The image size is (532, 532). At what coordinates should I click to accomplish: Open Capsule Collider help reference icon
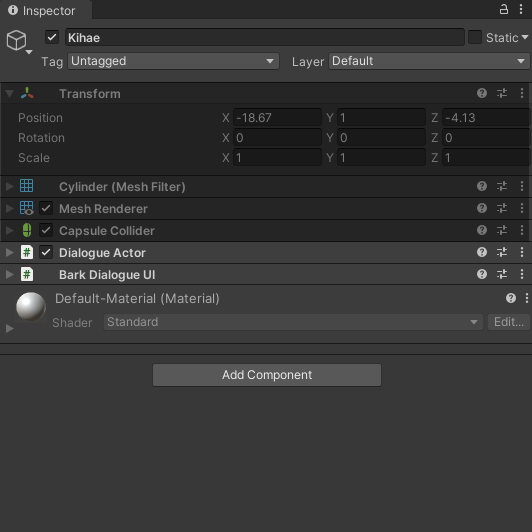pos(482,230)
